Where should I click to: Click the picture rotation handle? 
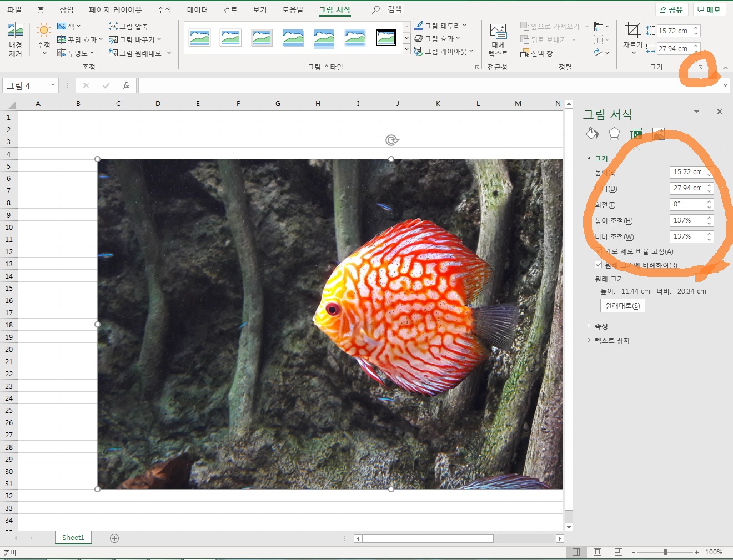391,140
